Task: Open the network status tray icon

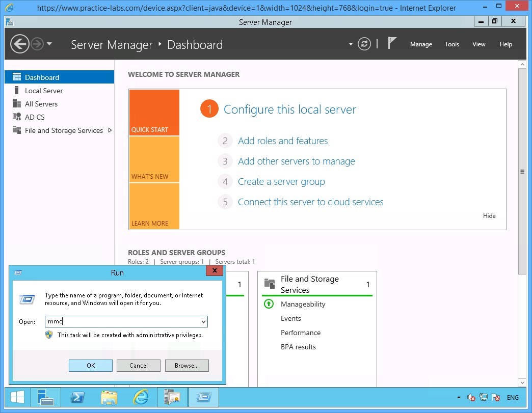Action: click(x=484, y=397)
